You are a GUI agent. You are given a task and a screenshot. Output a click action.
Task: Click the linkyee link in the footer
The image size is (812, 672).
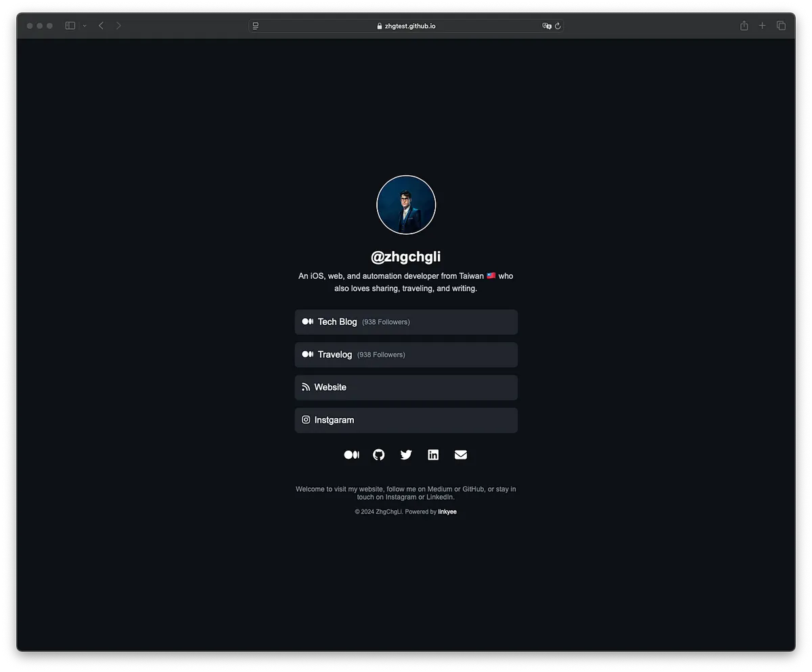[447, 512]
